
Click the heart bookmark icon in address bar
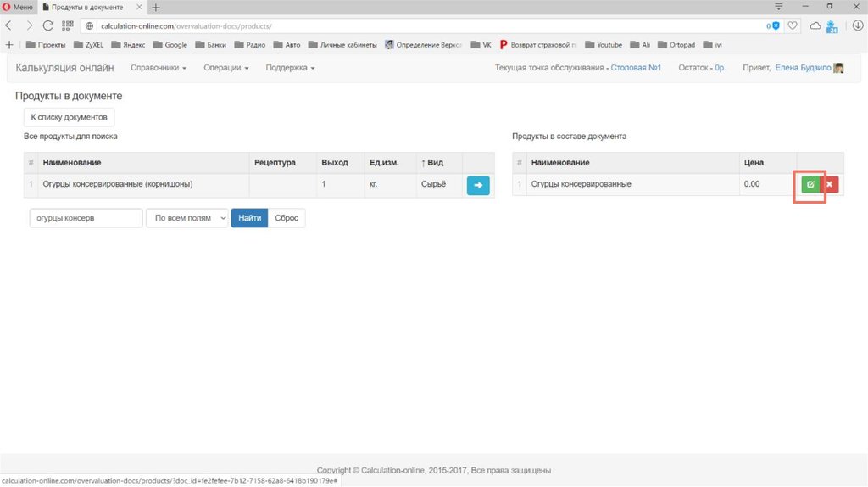pyautogui.click(x=793, y=25)
